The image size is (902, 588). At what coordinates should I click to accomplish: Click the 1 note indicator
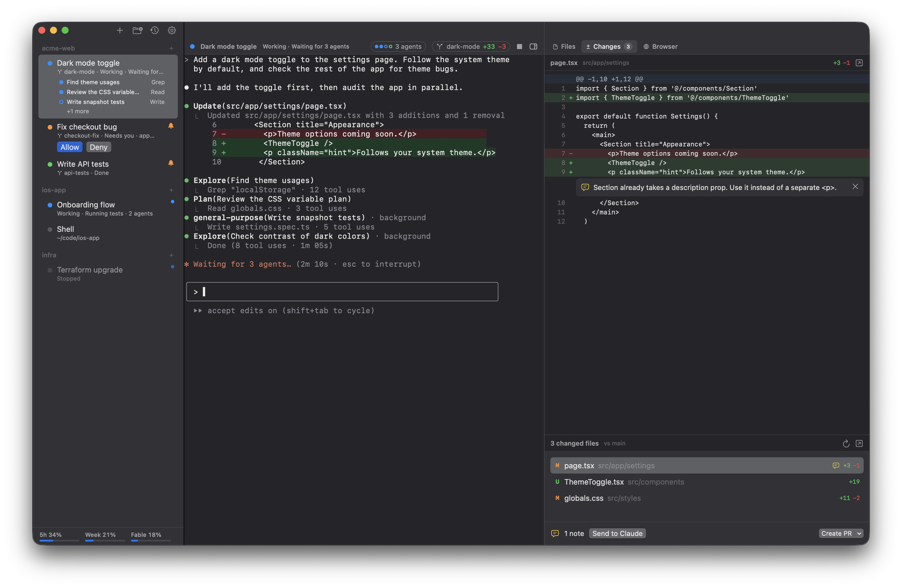pyautogui.click(x=567, y=533)
